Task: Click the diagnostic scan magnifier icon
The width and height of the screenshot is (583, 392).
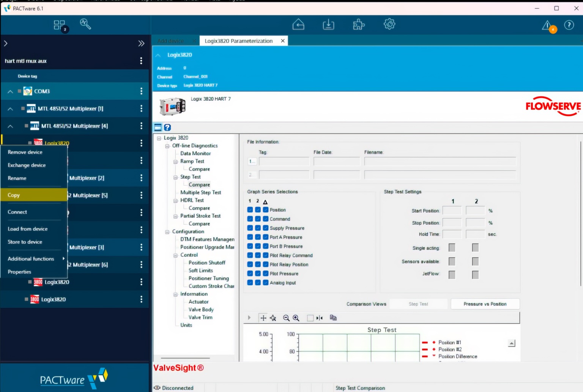Action: [x=85, y=24]
